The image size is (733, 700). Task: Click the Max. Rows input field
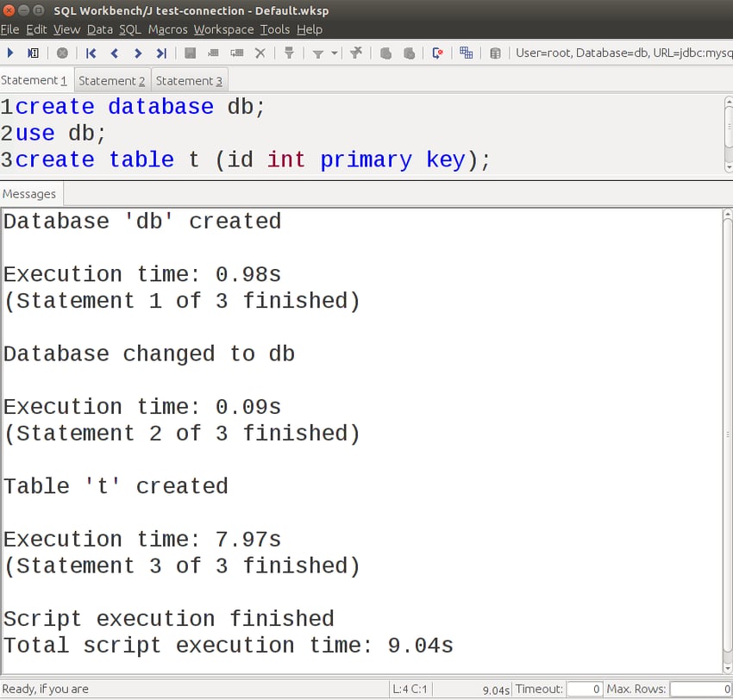click(x=701, y=689)
